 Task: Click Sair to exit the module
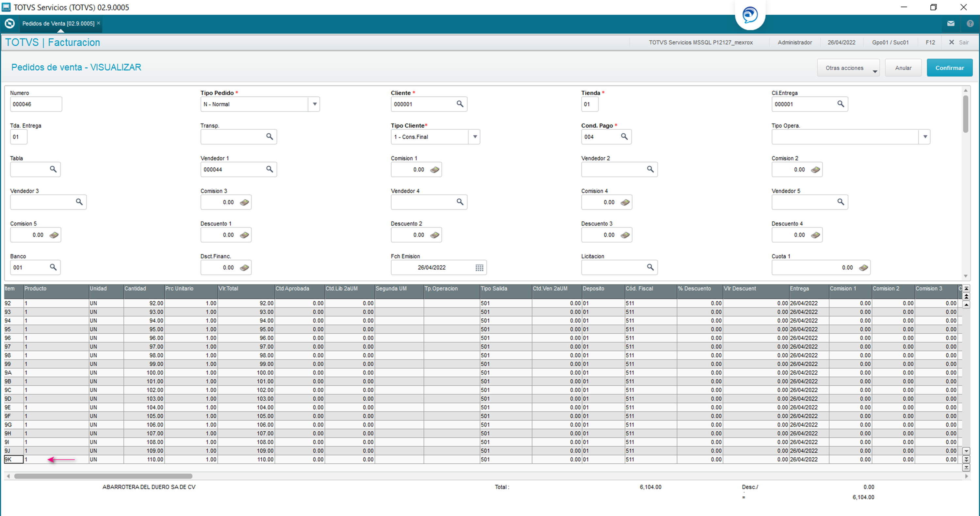click(x=959, y=42)
